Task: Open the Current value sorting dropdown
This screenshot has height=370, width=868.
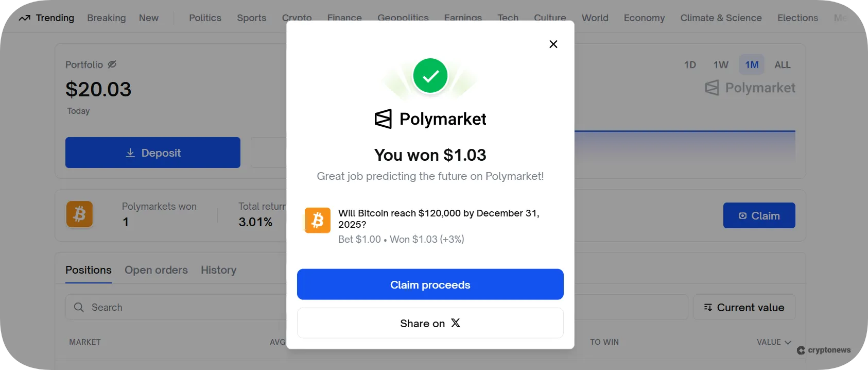Action: coord(744,307)
